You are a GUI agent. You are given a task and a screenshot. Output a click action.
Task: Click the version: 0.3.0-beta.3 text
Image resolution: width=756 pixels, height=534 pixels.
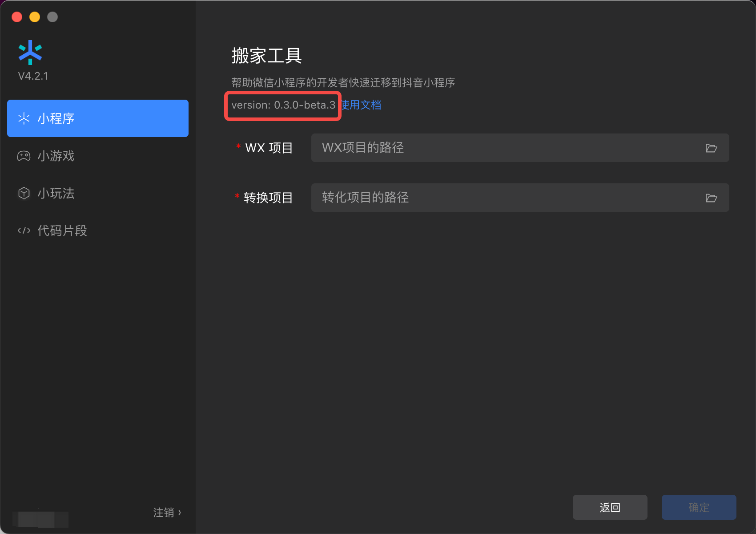point(283,105)
